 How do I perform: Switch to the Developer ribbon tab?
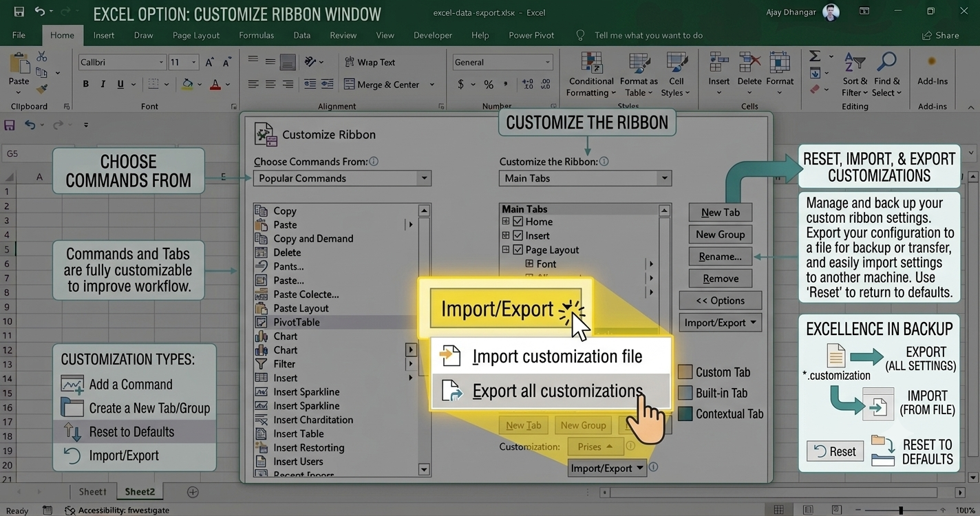click(x=433, y=35)
